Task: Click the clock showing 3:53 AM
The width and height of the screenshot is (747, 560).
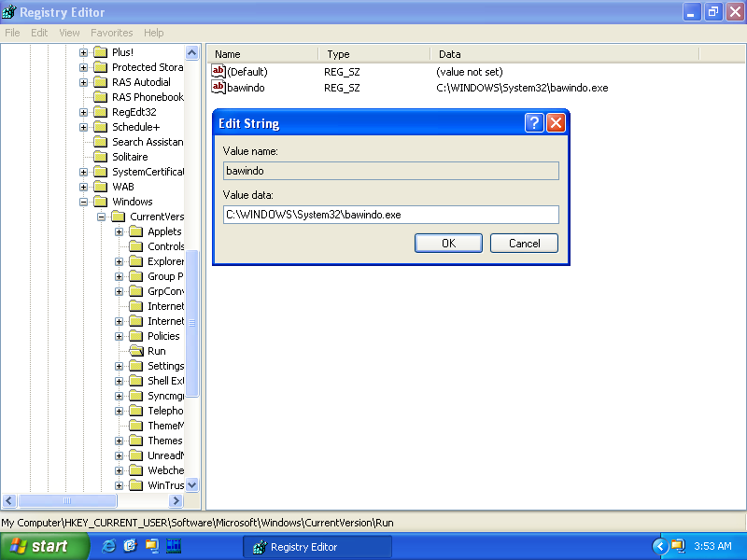Action: [x=712, y=546]
